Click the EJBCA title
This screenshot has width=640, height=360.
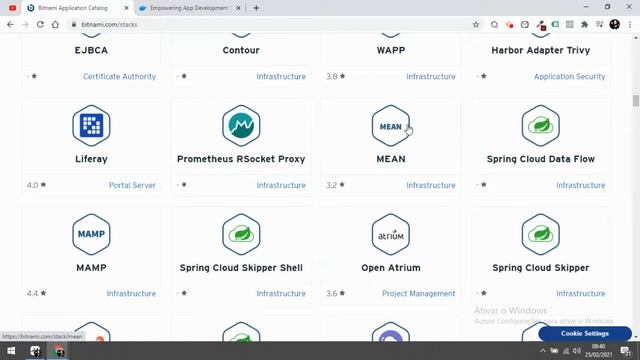point(91,50)
